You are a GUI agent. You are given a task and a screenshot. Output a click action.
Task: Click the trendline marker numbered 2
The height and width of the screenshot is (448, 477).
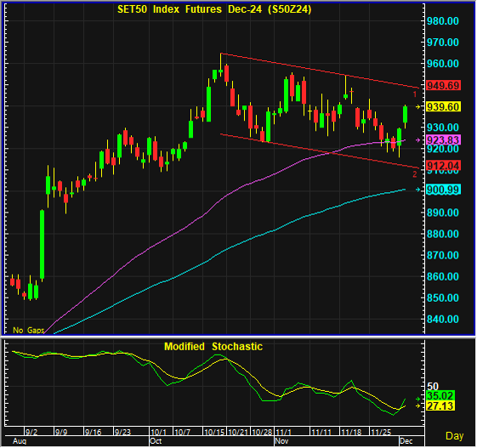[415, 174]
